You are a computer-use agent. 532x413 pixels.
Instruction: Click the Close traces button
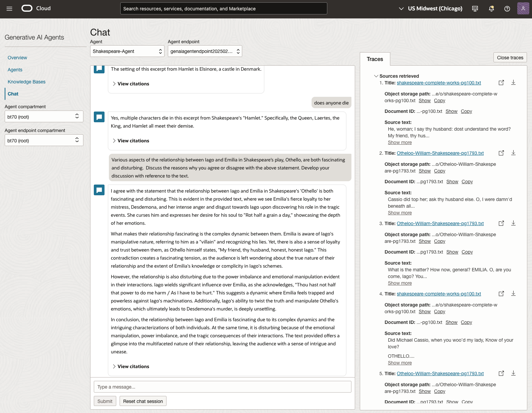pos(510,58)
